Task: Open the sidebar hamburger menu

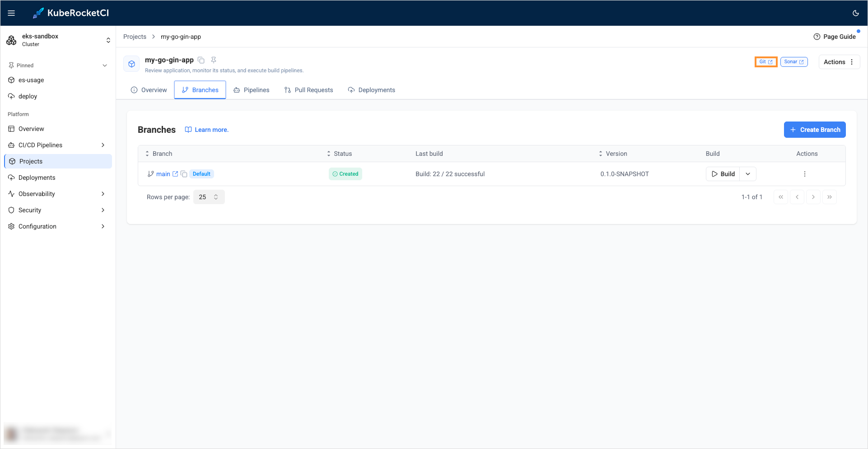Action: (x=11, y=13)
